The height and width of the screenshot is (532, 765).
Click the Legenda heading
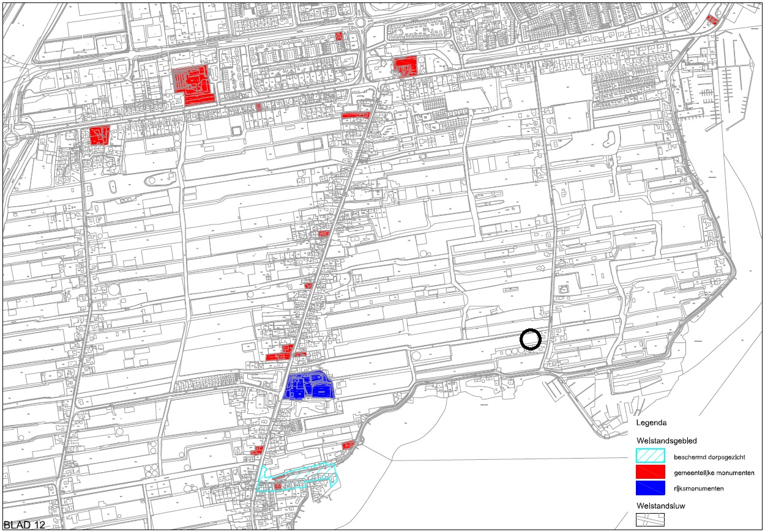pos(651,423)
